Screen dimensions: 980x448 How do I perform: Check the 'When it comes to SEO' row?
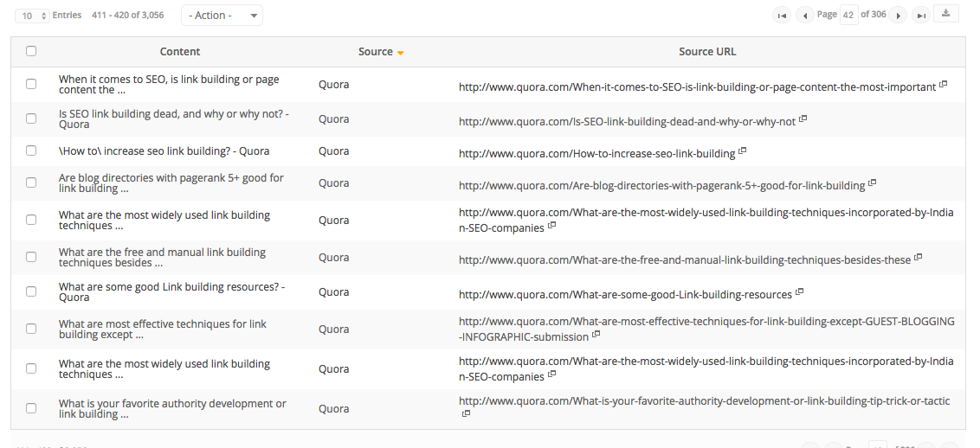coord(31,84)
